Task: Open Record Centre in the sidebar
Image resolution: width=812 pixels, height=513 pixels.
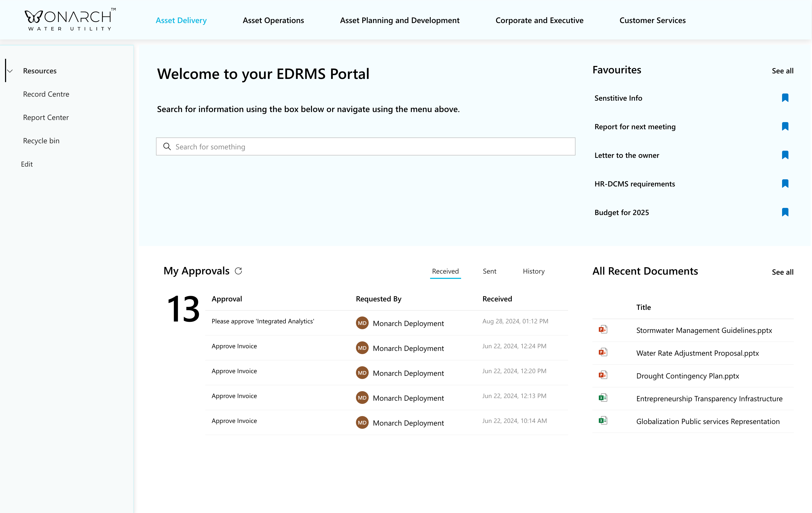Action: (46, 94)
